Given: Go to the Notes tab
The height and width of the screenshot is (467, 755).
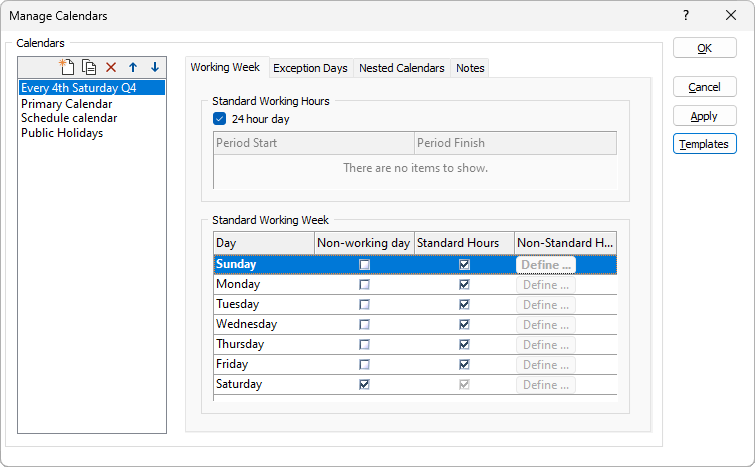Looking at the screenshot, I should pos(470,68).
